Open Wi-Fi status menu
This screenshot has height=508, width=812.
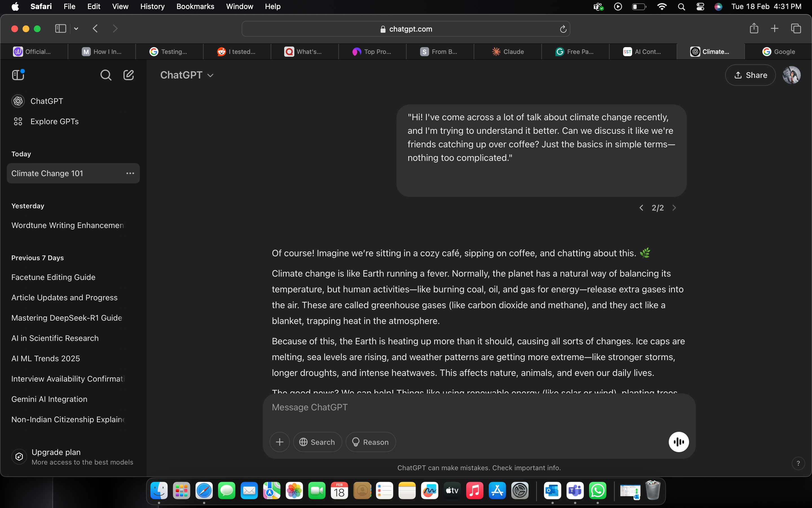coord(662,7)
